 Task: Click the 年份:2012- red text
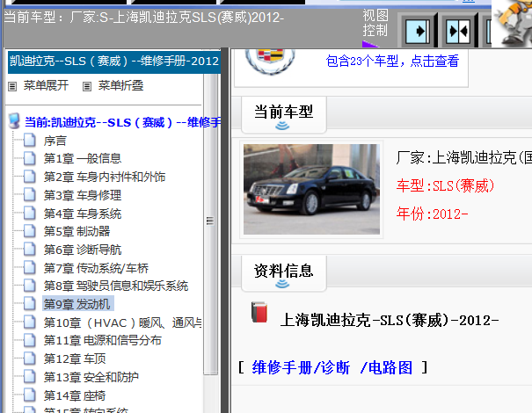tap(433, 214)
